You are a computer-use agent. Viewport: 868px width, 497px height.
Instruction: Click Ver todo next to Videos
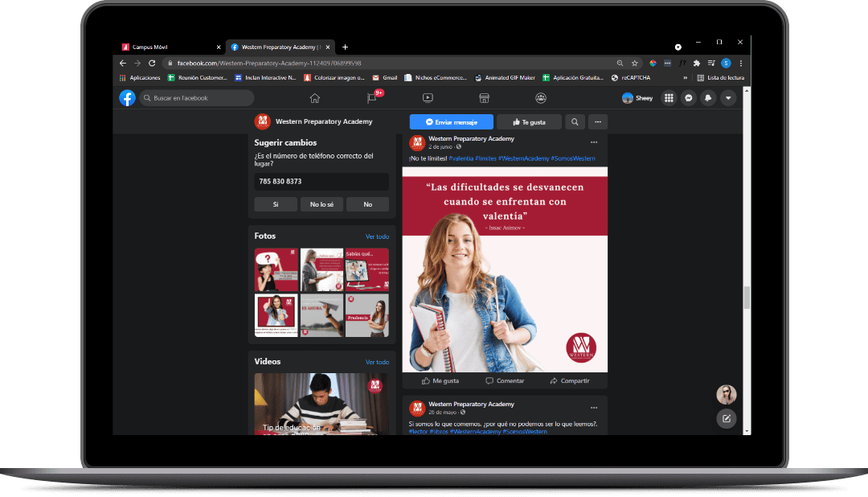(377, 363)
